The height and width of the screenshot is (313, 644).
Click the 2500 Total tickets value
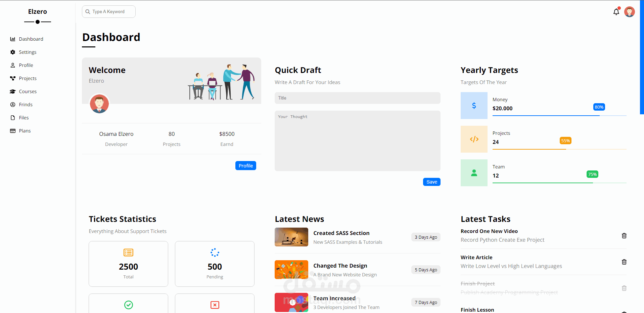(x=129, y=267)
